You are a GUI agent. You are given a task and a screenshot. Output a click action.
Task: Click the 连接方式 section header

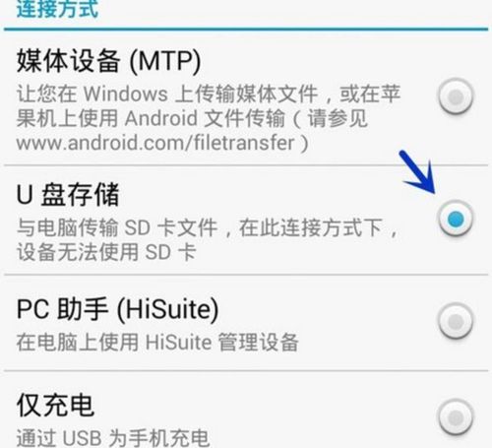[x=57, y=9]
